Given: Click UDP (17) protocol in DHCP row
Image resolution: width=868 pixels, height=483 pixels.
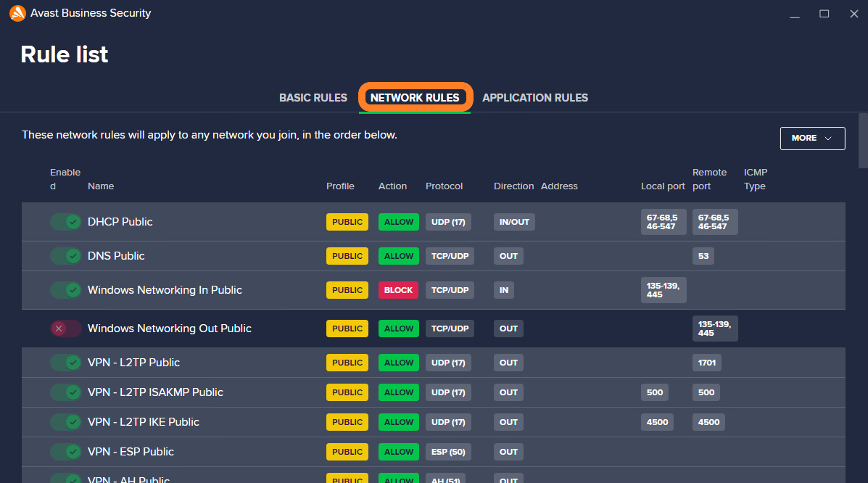Looking at the screenshot, I should [x=448, y=222].
